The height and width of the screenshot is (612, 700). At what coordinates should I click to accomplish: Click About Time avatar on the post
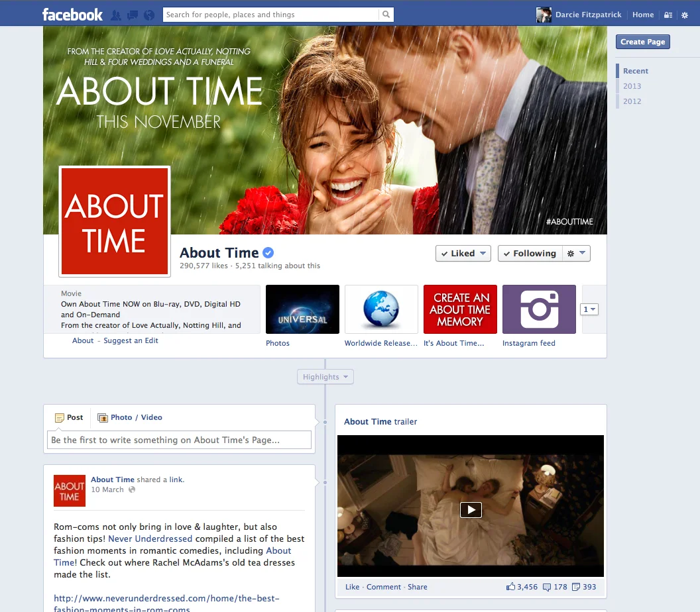[69, 491]
